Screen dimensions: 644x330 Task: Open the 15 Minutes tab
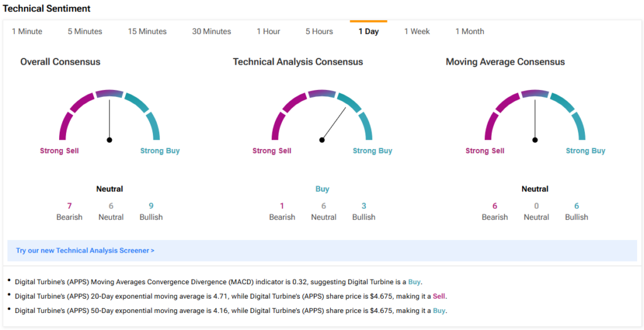tap(147, 31)
